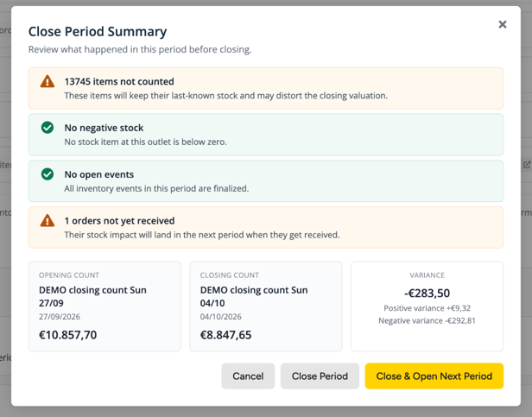The width and height of the screenshot is (532, 417).
Task: Click 'All inventory events in this period' description
Action: pyautogui.click(x=156, y=188)
